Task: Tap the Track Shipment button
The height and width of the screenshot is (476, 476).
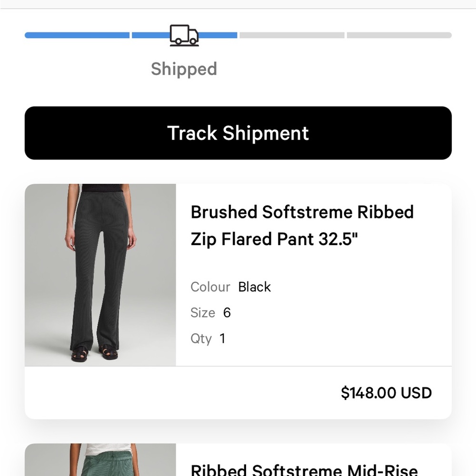Action: pyautogui.click(x=238, y=133)
